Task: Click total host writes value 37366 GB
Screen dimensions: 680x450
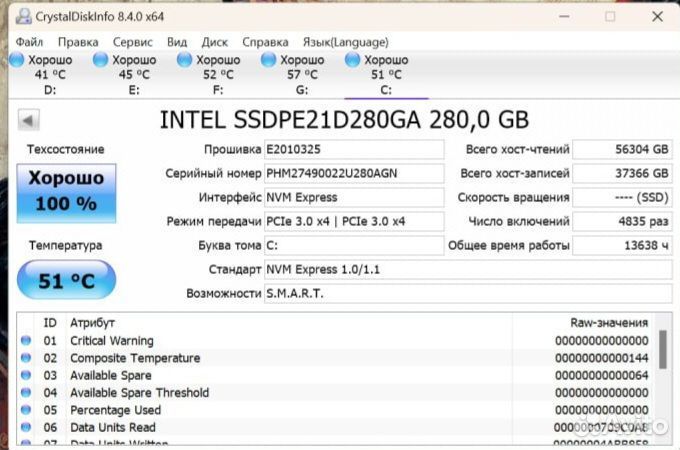Action: pyautogui.click(x=622, y=173)
